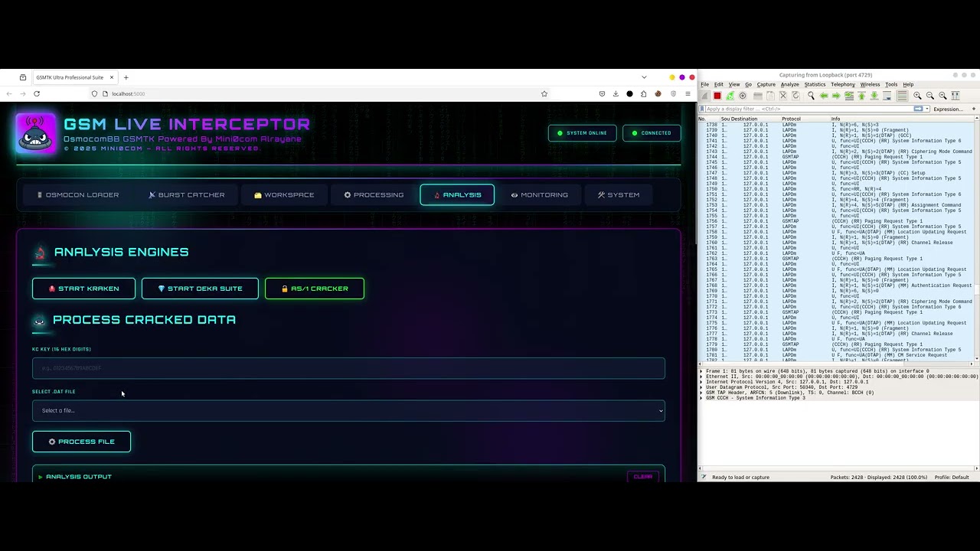This screenshot has height=551, width=980.
Task: Click the START KRAKEN button
Action: tap(83, 289)
